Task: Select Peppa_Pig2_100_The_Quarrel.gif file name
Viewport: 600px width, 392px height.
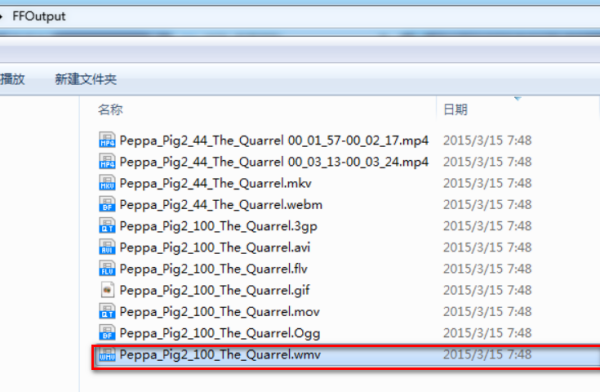Action: point(214,291)
